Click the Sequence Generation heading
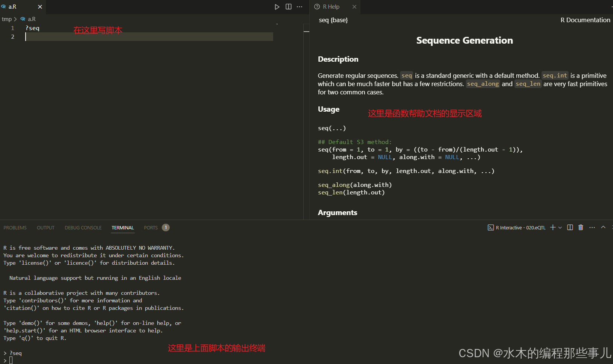This screenshot has height=364, width=613. 464,41
